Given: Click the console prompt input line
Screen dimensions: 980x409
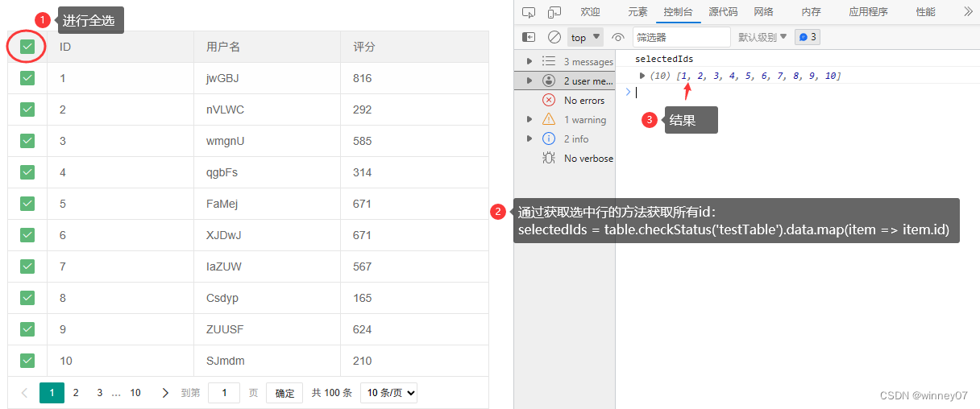Looking at the screenshot, I should click(802, 92).
